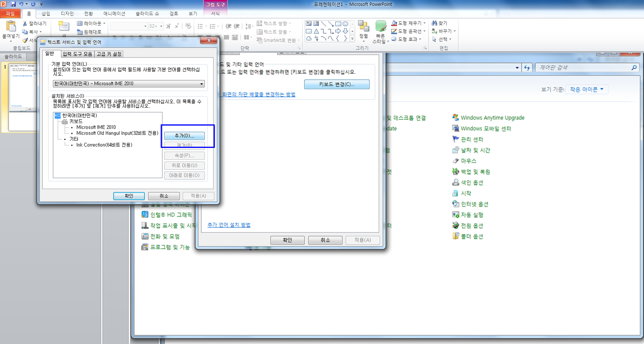Open the view by 작은 아이콘 dropdown

coord(587,89)
